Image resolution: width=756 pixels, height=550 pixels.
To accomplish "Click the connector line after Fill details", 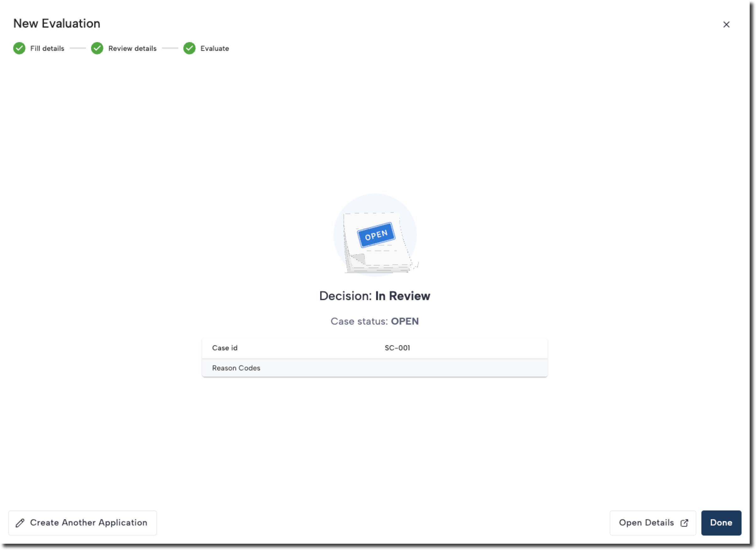I will pos(78,48).
